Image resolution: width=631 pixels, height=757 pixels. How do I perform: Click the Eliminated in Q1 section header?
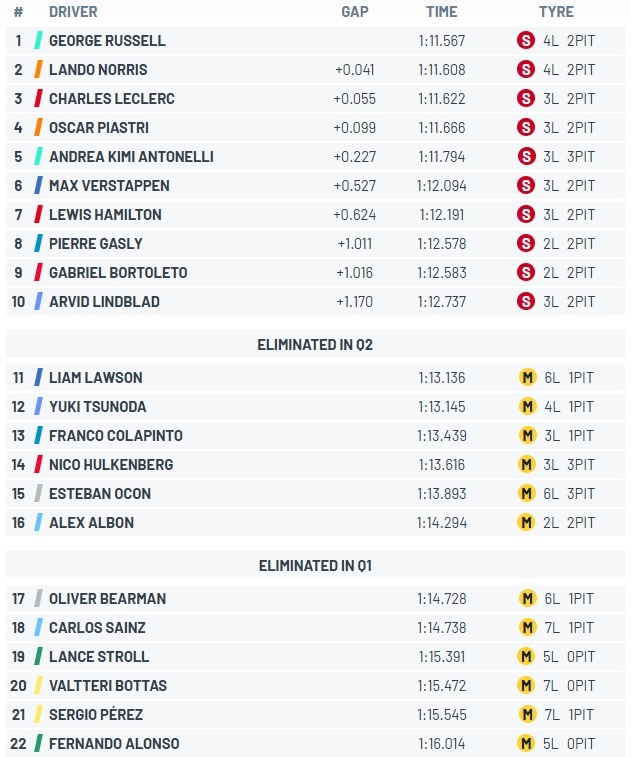pos(315,565)
